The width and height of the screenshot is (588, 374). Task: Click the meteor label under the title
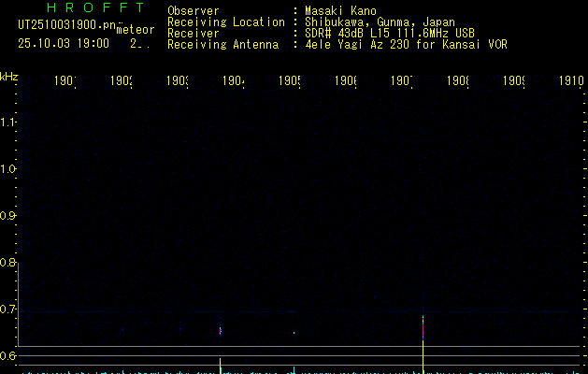[136, 30]
